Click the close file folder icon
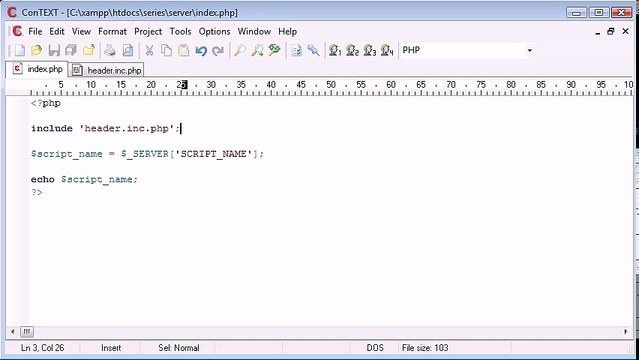Image resolution: width=639 pixels, height=360 pixels. coord(89,51)
